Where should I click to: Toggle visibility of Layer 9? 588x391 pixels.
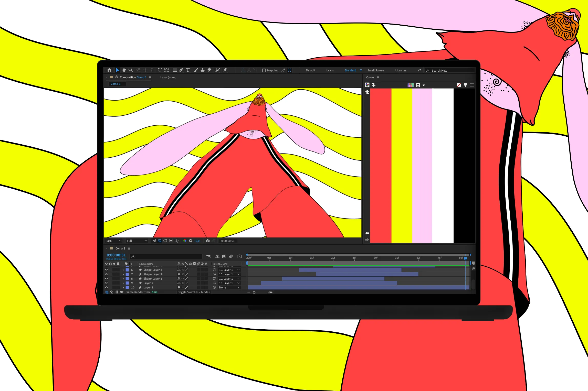(x=107, y=283)
